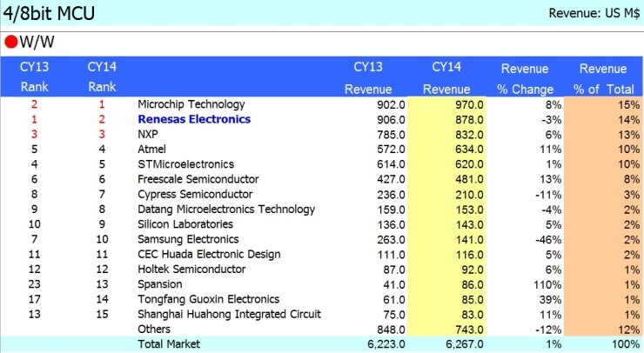Select 'Silicon Laboratories' company name

(x=185, y=224)
